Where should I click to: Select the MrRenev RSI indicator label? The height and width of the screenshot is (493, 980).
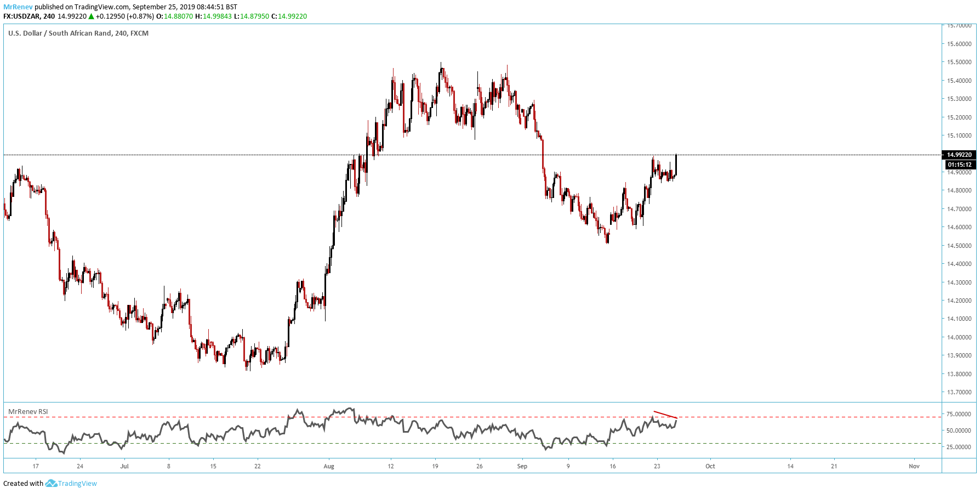pyautogui.click(x=28, y=411)
